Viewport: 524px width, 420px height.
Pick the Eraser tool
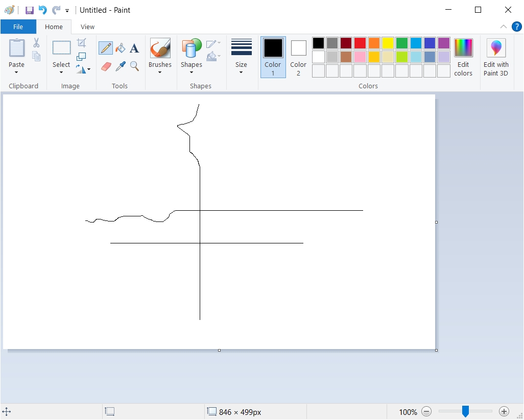pos(106,66)
